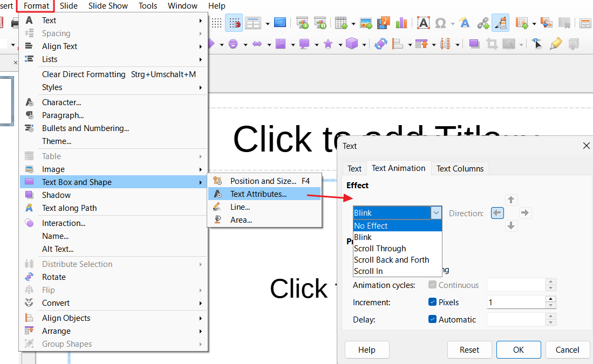Toggle the Continuous animation cycles checkbox
The height and width of the screenshot is (364, 593).
click(432, 285)
